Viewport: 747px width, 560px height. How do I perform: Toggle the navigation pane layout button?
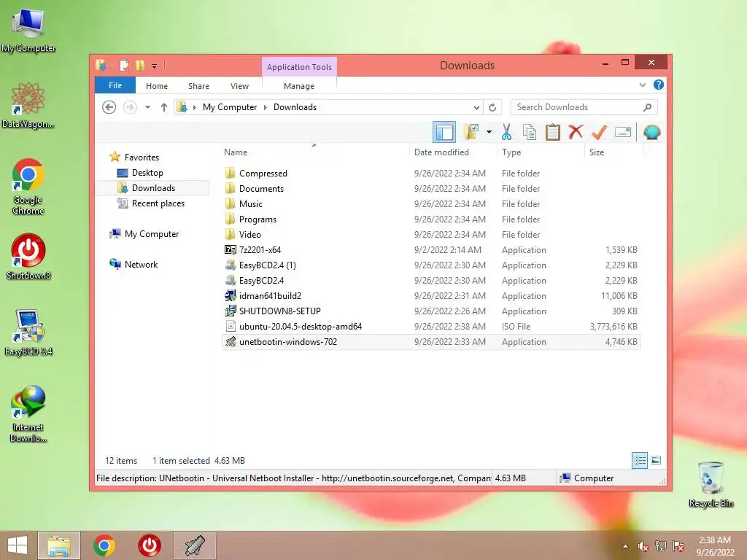pos(444,132)
